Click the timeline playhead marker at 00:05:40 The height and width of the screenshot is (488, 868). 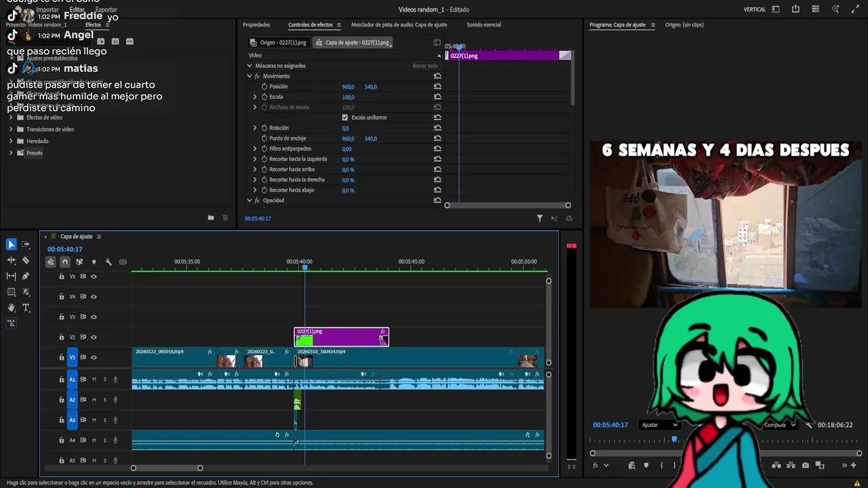click(304, 268)
